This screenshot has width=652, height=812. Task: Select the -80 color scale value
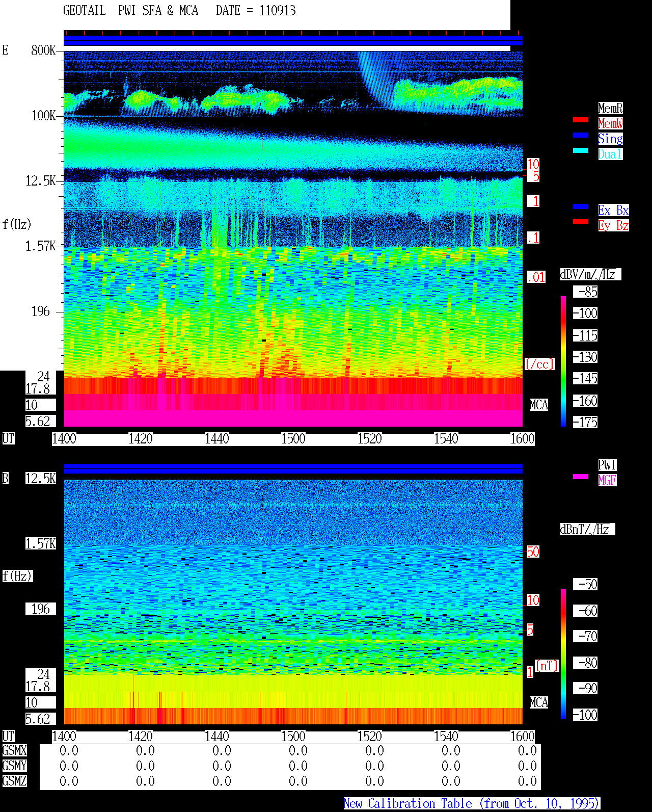[585, 663]
